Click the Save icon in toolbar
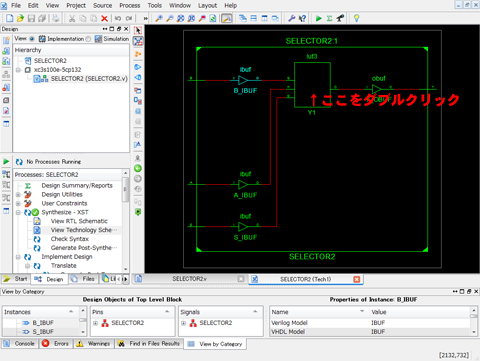The image size is (480, 361). tap(31, 18)
